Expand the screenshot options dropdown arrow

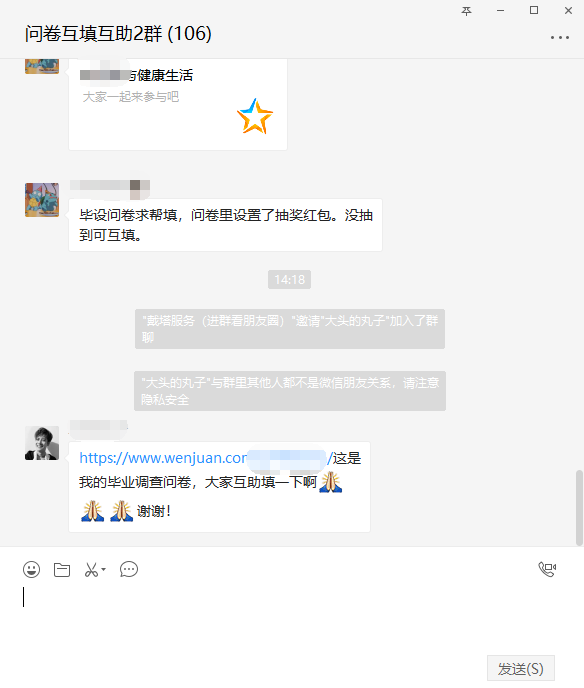[x=104, y=570]
